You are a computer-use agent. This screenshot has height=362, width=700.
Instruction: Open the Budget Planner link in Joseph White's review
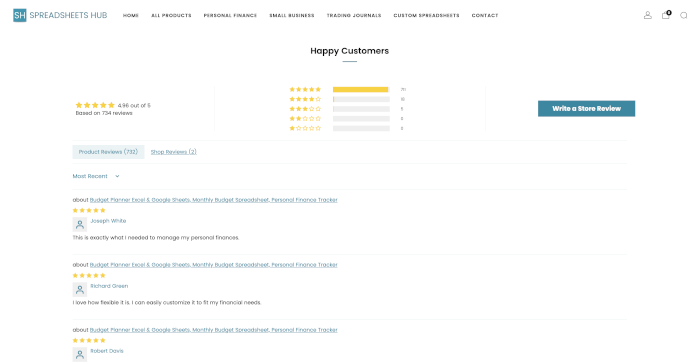(214, 200)
